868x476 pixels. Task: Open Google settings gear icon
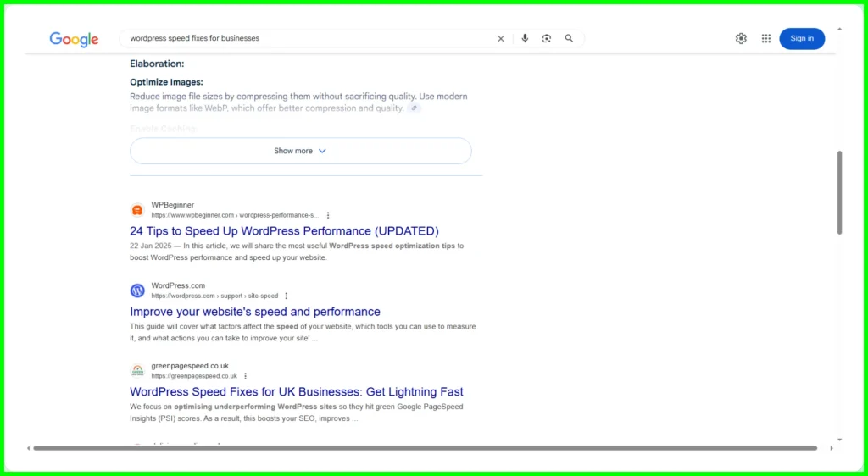tap(741, 38)
